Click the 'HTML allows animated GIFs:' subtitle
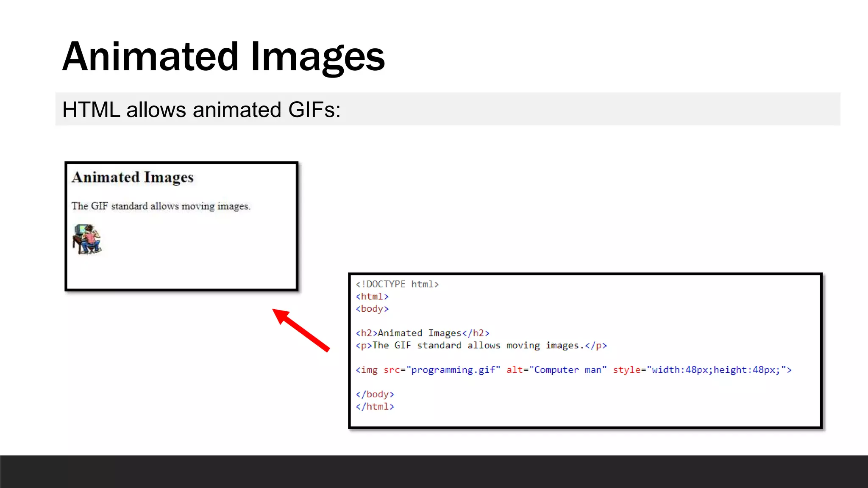 (x=201, y=110)
